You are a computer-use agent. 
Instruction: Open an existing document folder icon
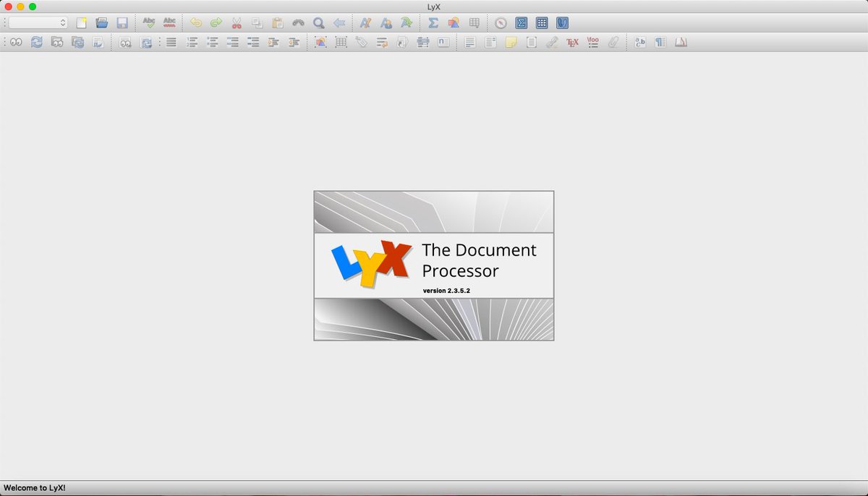click(102, 23)
